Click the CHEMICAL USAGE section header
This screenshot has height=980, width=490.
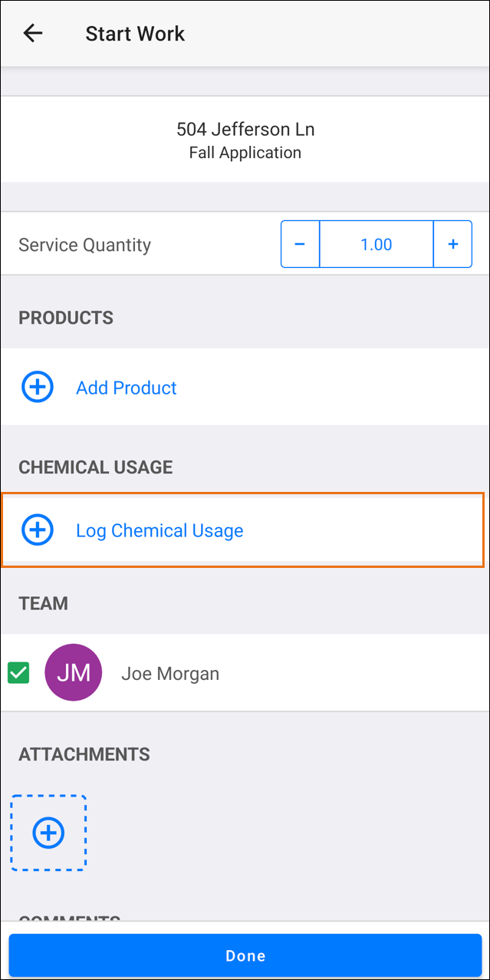click(x=95, y=467)
